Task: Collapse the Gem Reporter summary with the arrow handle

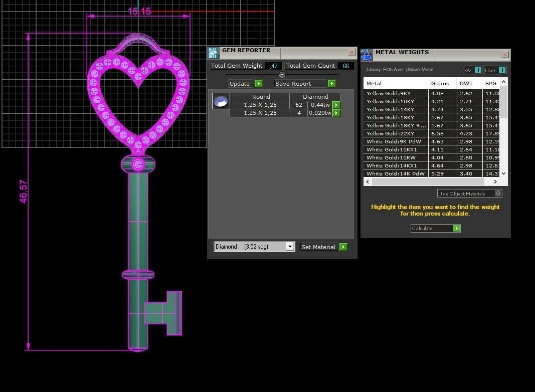Action: click(x=282, y=75)
